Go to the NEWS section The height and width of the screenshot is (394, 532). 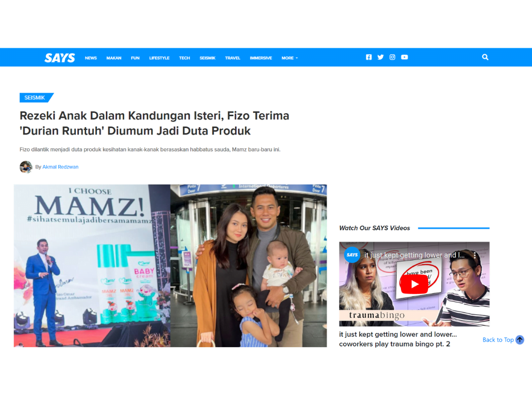click(91, 58)
